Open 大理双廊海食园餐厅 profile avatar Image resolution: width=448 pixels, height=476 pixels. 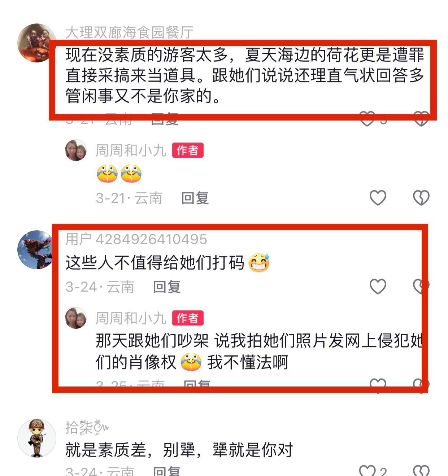(x=37, y=43)
